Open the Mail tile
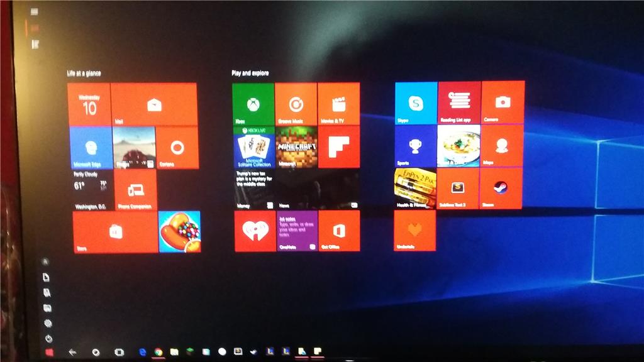 [x=154, y=104]
